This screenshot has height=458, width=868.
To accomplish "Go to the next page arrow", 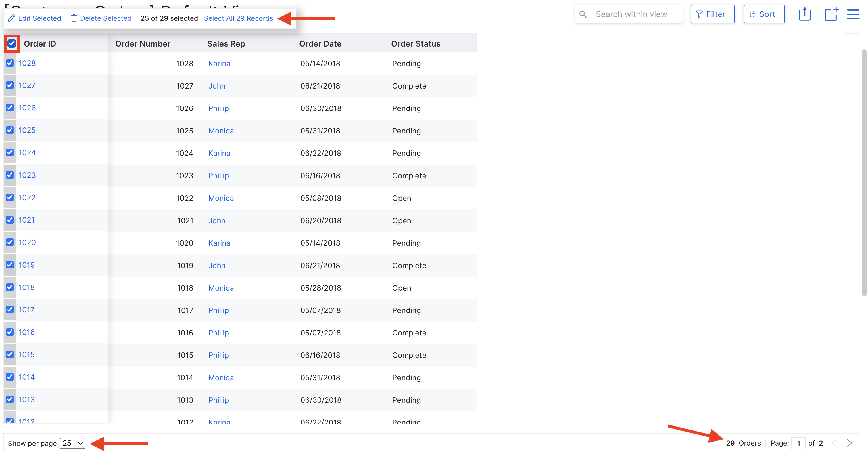I will click(850, 443).
